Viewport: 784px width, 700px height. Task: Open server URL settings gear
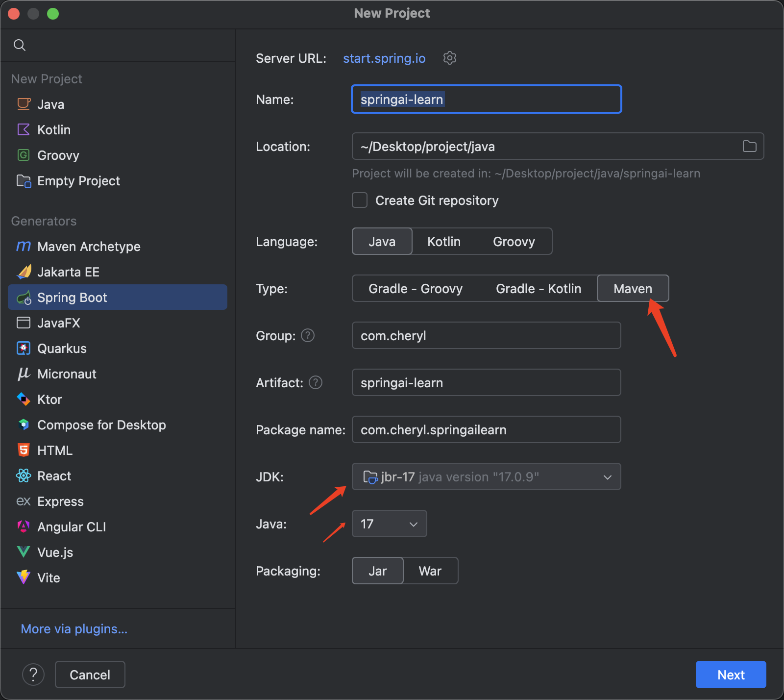tap(450, 58)
